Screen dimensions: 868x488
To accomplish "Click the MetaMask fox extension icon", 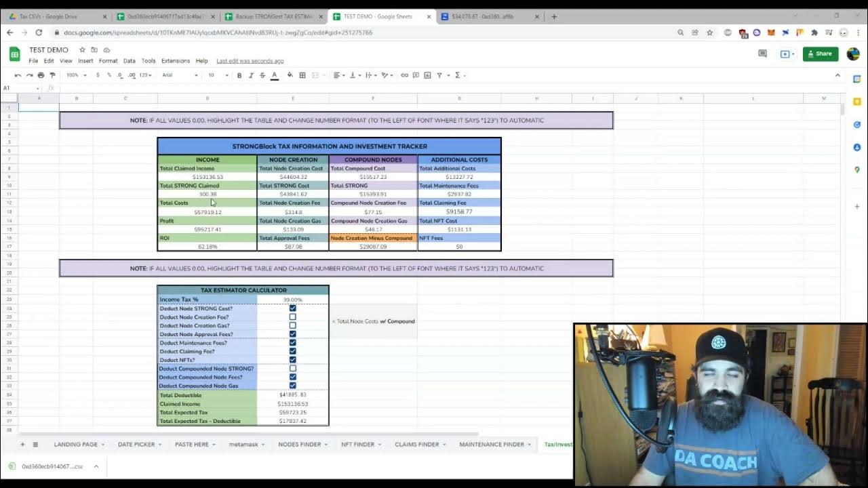I will 771,33.
